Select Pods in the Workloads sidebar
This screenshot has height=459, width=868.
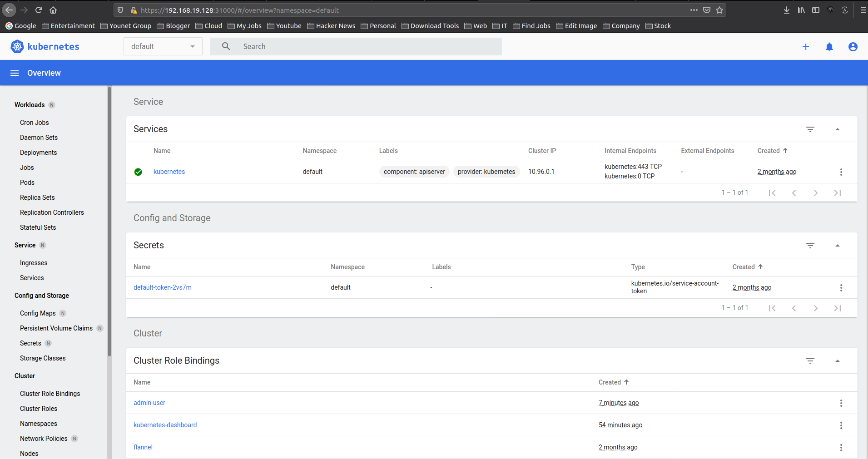pyautogui.click(x=27, y=182)
